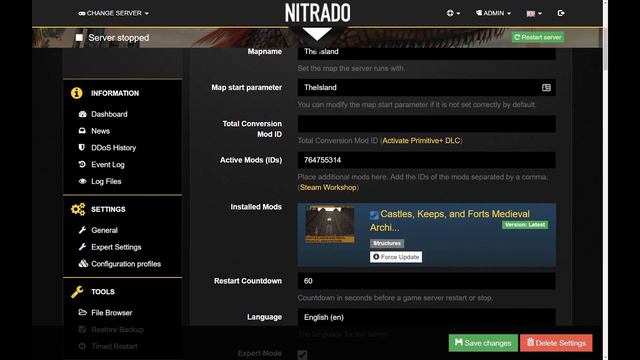The width and height of the screenshot is (640, 360).
Task: Open Castles, Keeps, and Forts Medieval mod title
Action: [450, 220]
